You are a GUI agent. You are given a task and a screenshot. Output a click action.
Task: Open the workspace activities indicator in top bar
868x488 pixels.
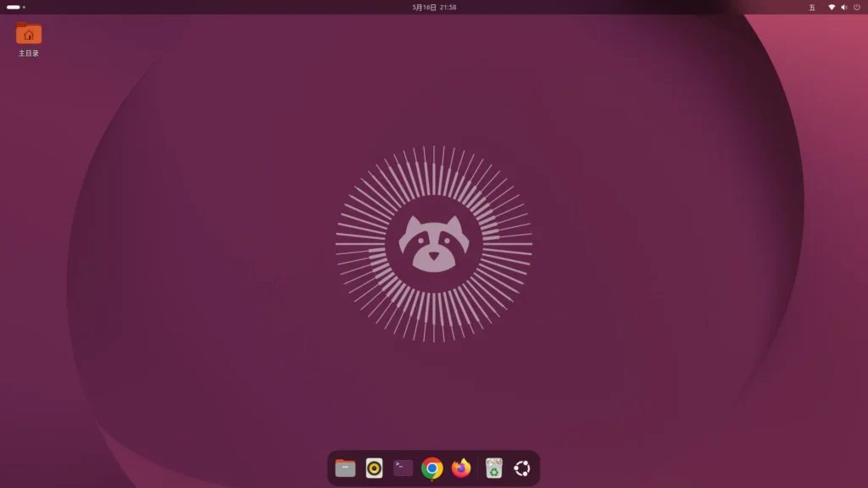pyautogui.click(x=16, y=7)
